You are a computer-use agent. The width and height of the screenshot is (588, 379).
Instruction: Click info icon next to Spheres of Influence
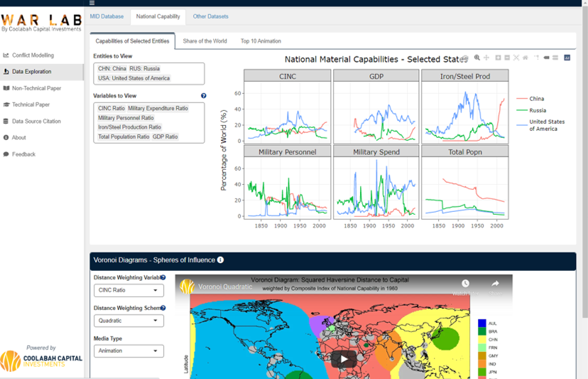point(221,260)
